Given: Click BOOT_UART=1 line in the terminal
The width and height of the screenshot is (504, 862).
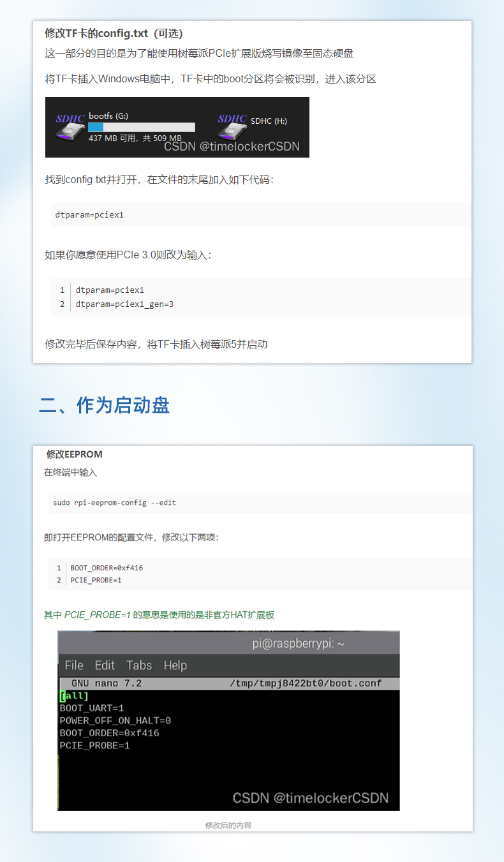Looking at the screenshot, I should (92, 708).
